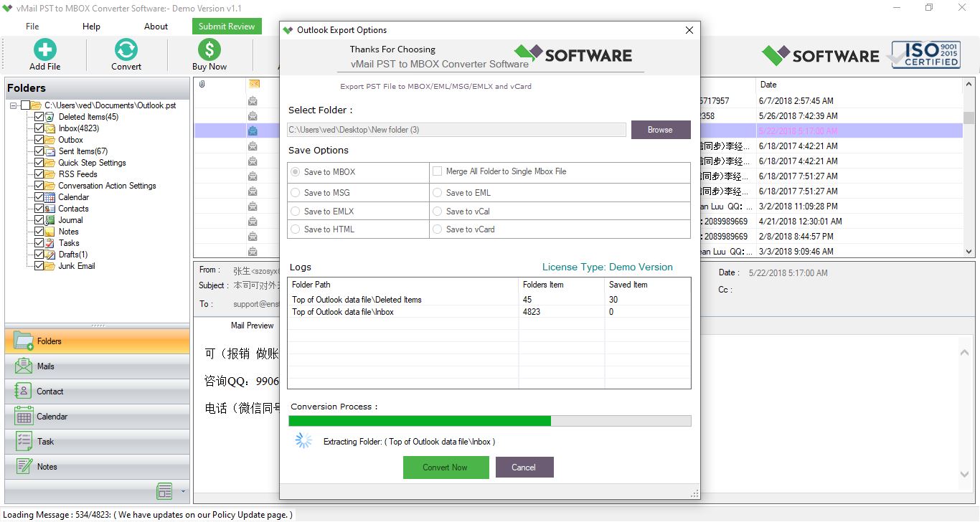Select the Save to MBOX radio button
The width and height of the screenshot is (980, 522).
pos(295,172)
